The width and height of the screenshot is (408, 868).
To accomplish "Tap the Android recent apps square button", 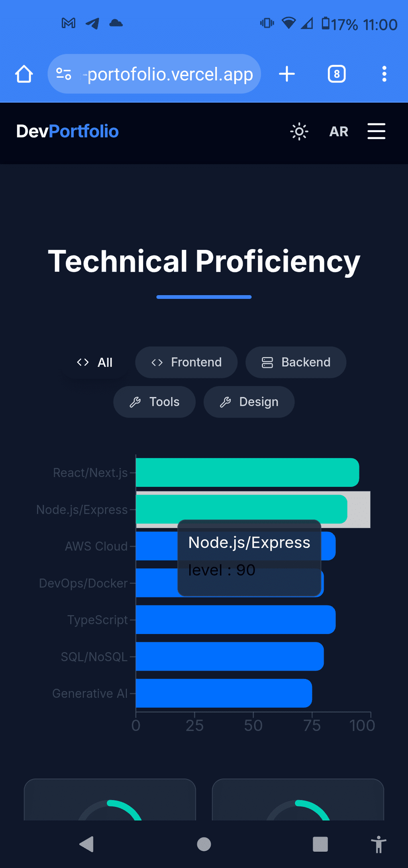I will [x=320, y=844].
